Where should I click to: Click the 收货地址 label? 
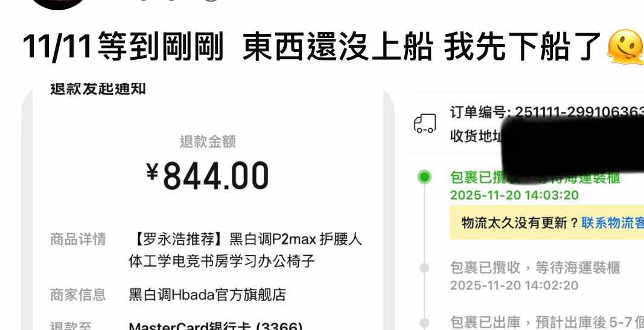click(476, 136)
